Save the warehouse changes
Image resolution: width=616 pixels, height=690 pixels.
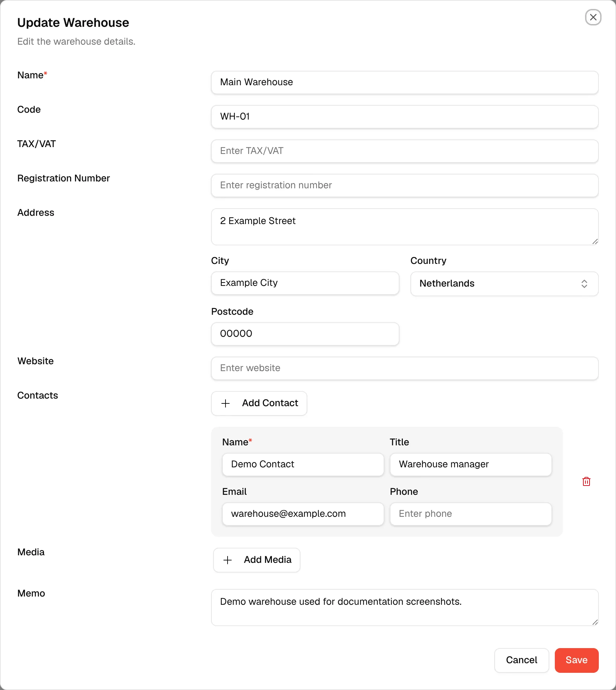576,660
